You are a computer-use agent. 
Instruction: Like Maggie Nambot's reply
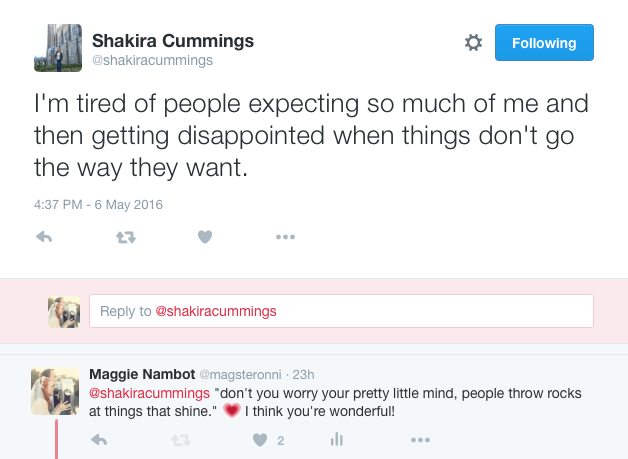(260, 439)
